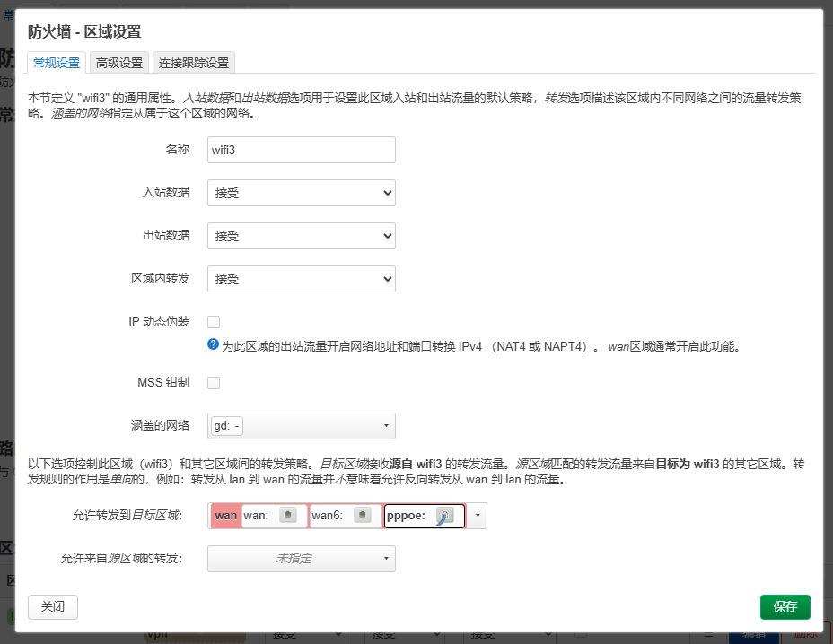
Task: Switch to the 高级设置 tab
Action: tap(119, 63)
